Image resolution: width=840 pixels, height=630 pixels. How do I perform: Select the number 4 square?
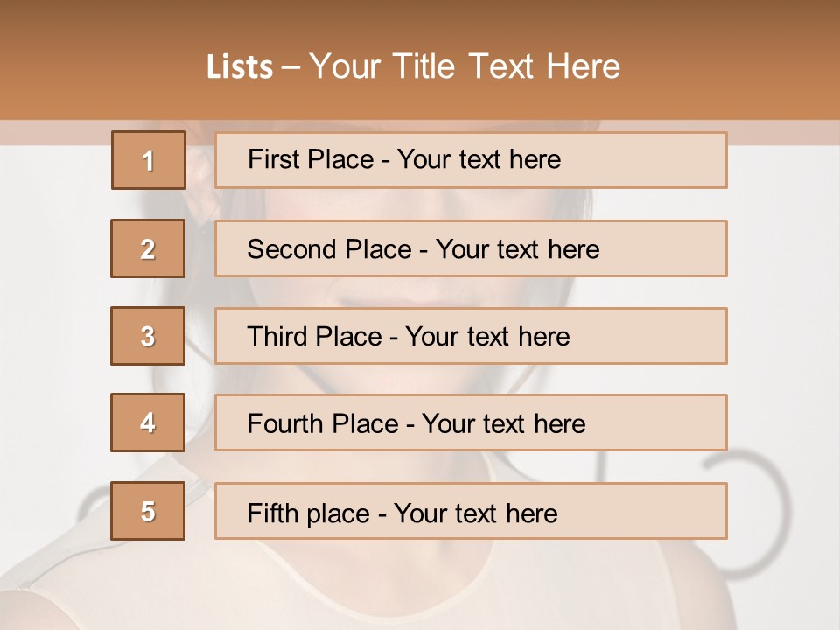click(148, 423)
